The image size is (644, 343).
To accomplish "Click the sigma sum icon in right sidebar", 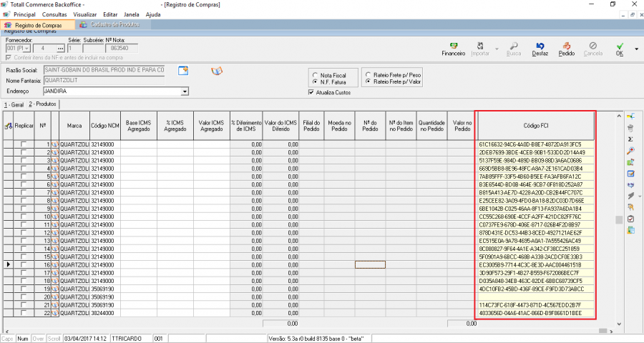I will (630, 139).
